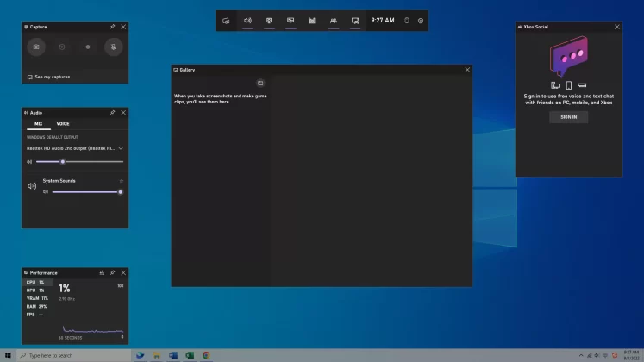644x362 pixels.
Task: Close the Capture widget
Action: 123,27
